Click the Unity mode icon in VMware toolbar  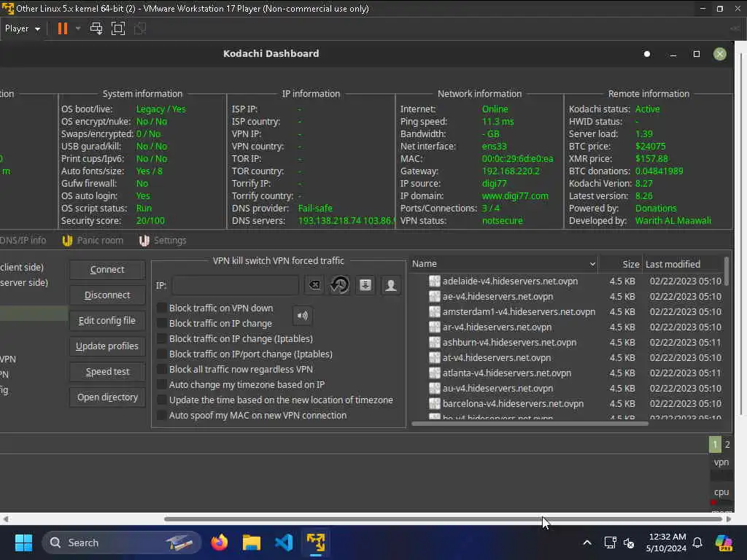(139, 28)
